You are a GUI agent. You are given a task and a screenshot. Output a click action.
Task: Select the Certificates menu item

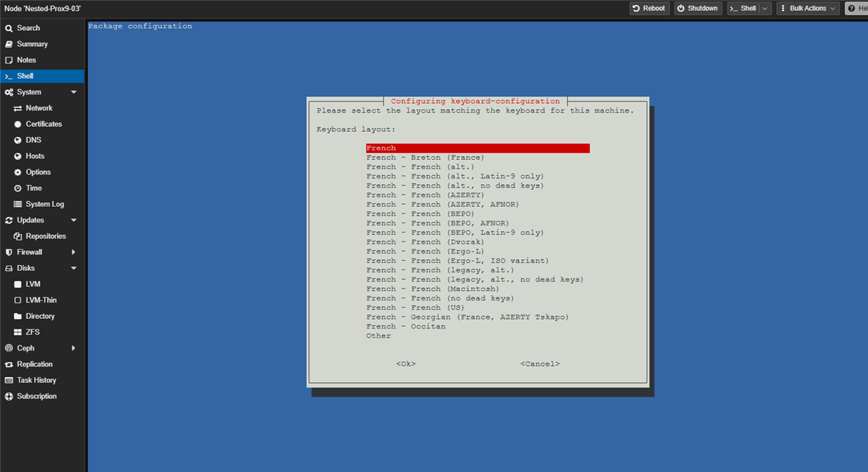point(43,124)
